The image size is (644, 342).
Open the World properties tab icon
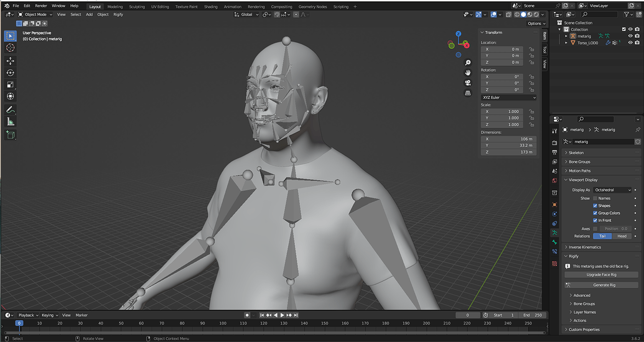[x=554, y=180]
